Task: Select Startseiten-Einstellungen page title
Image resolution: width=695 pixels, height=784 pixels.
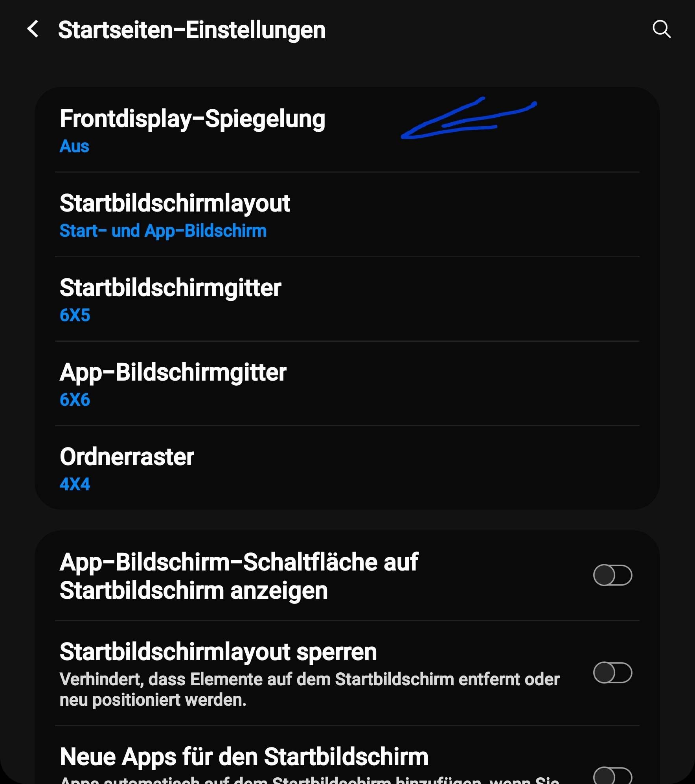Action: coord(192,30)
